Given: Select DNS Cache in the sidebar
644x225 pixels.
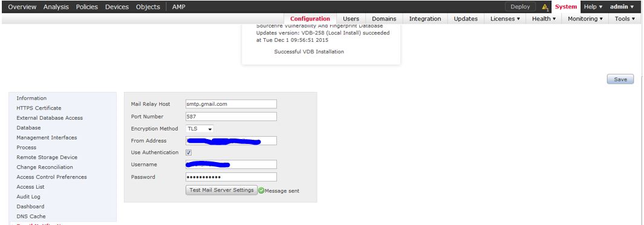Looking at the screenshot, I should (x=31, y=217).
